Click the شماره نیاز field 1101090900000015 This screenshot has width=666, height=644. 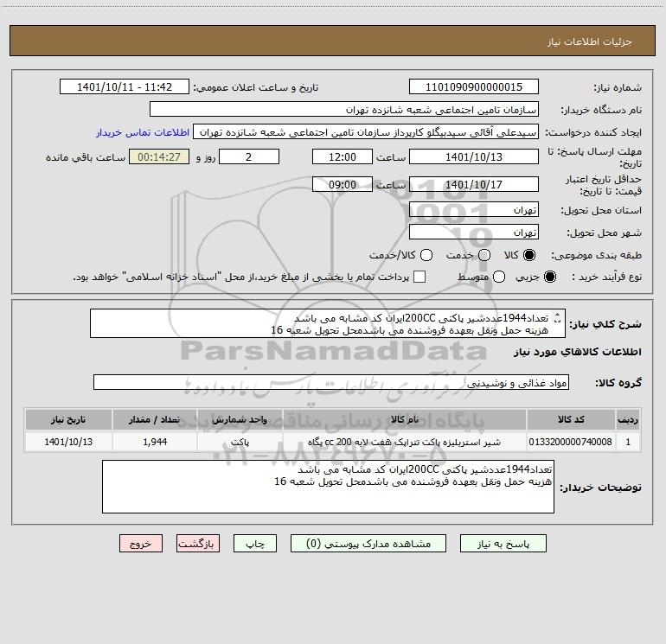474,86
